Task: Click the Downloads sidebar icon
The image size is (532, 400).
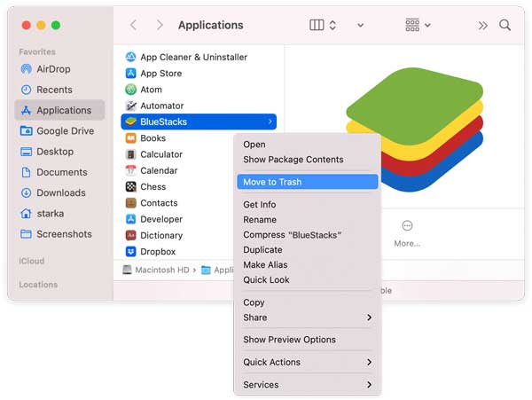Action: [x=26, y=192]
